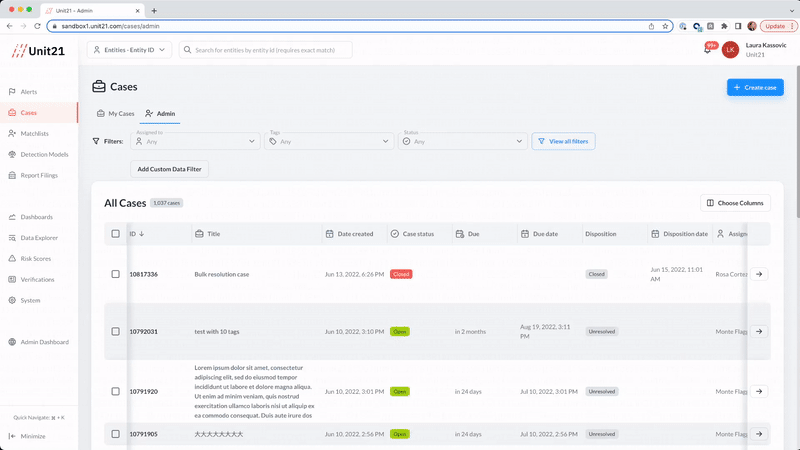Select all cases checkbox in header
The width and height of the screenshot is (800, 450).
[x=116, y=234]
